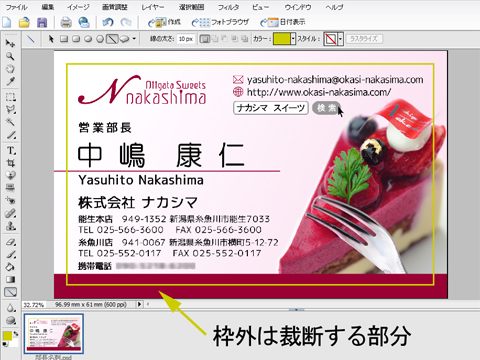Select the Line shape tool in toolbox
The image size is (480, 360).
point(10,292)
